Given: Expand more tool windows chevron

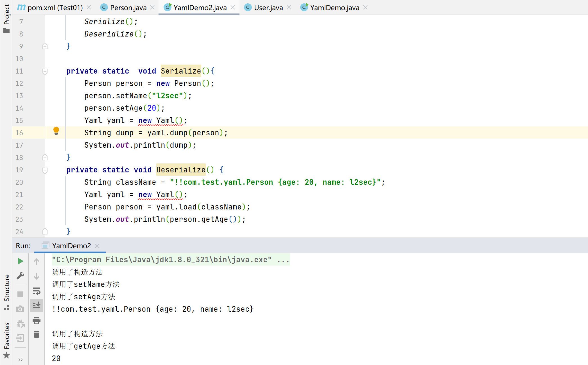Looking at the screenshot, I should (x=20, y=360).
